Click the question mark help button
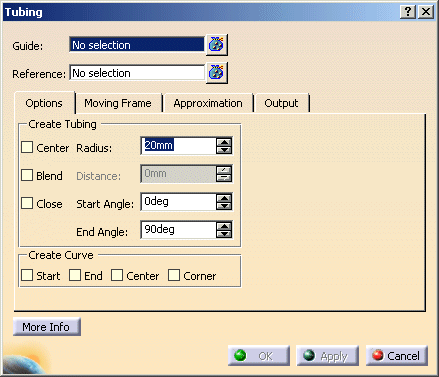This screenshot has width=439, height=377. (408, 12)
